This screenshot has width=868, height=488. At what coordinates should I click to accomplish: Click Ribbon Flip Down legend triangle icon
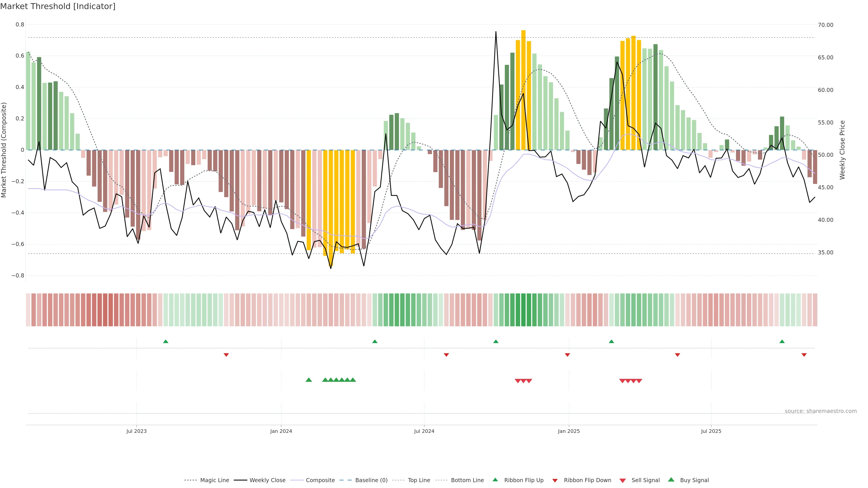(x=555, y=480)
